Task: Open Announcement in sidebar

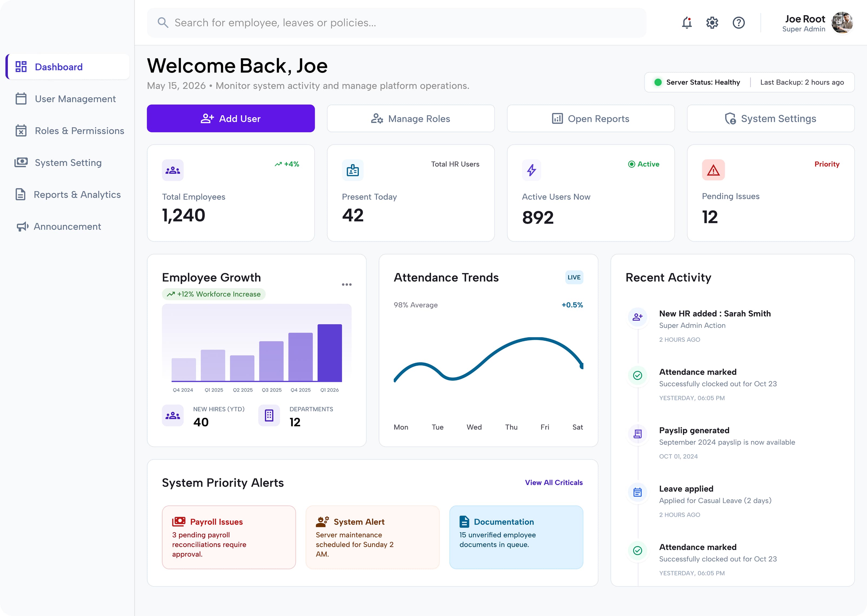Action: click(x=68, y=226)
